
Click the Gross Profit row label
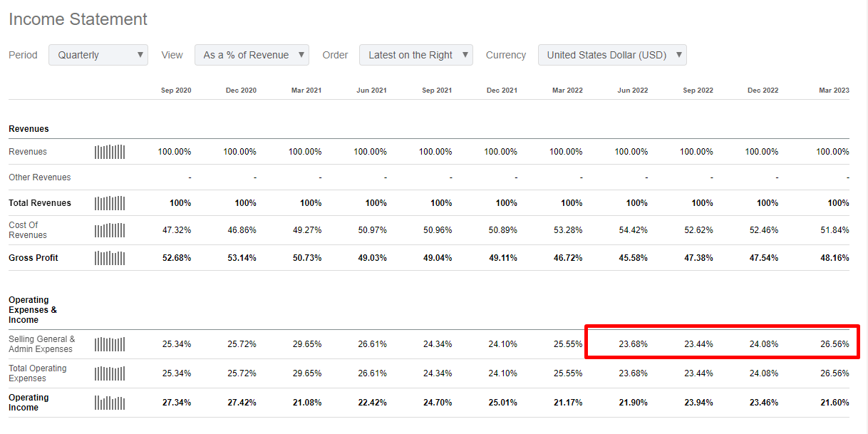click(33, 258)
